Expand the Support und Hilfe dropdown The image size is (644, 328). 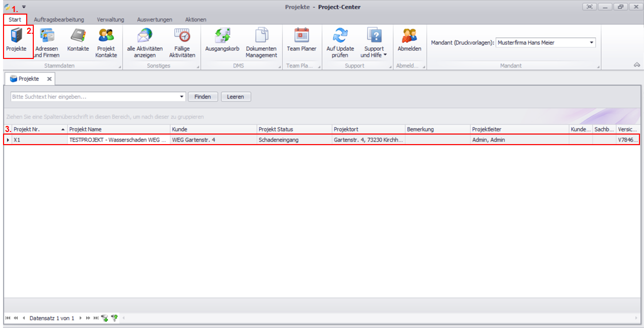(374, 52)
